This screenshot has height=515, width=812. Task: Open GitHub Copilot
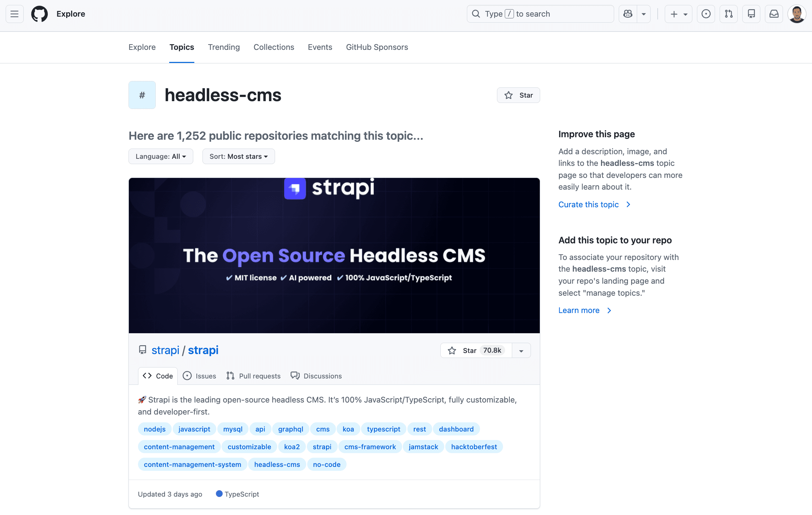point(628,14)
